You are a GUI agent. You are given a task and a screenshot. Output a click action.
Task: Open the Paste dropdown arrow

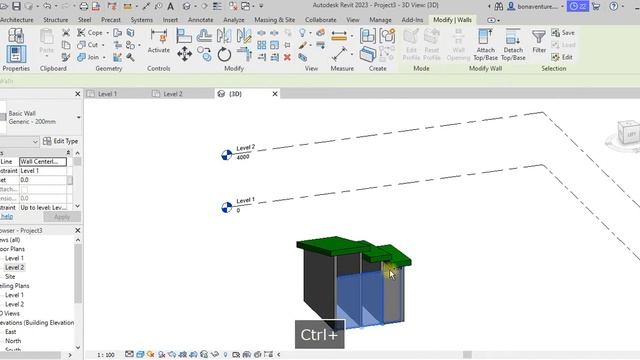47,57
